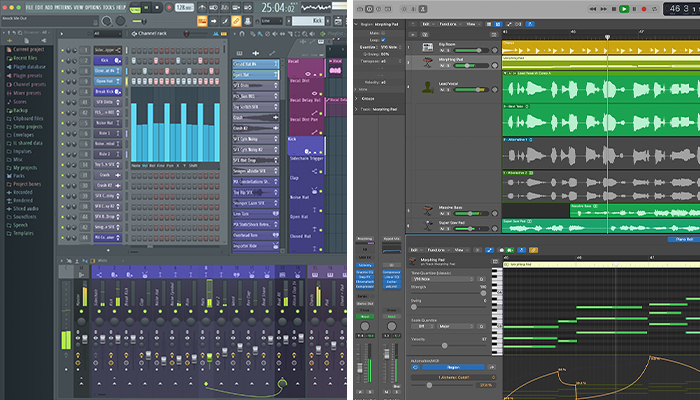Click the arrow step-edit toolbar icon

[213, 21]
